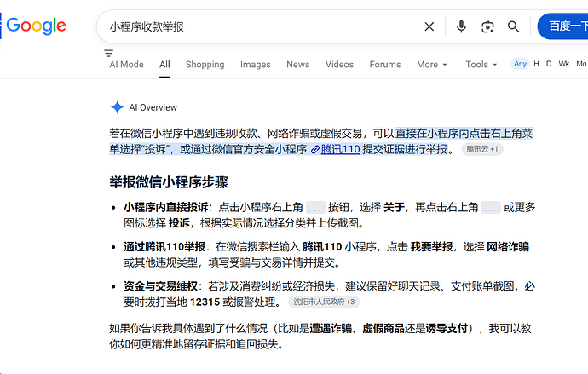This screenshot has width=588, height=374.
Task: Open the Tools dropdown
Action: point(481,65)
